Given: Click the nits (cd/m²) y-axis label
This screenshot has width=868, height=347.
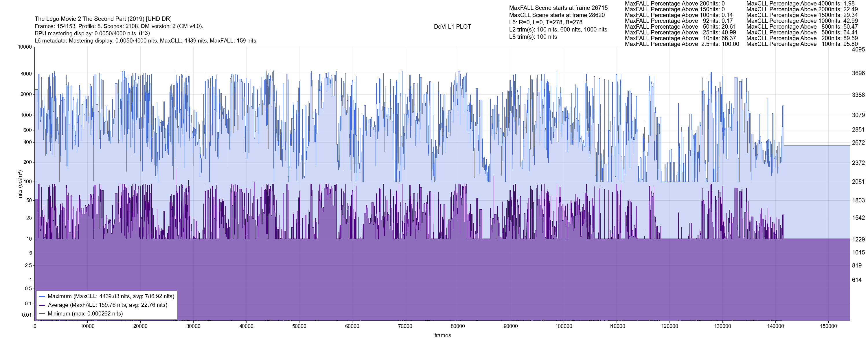Looking at the screenshot, I should (x=20, y=184).
